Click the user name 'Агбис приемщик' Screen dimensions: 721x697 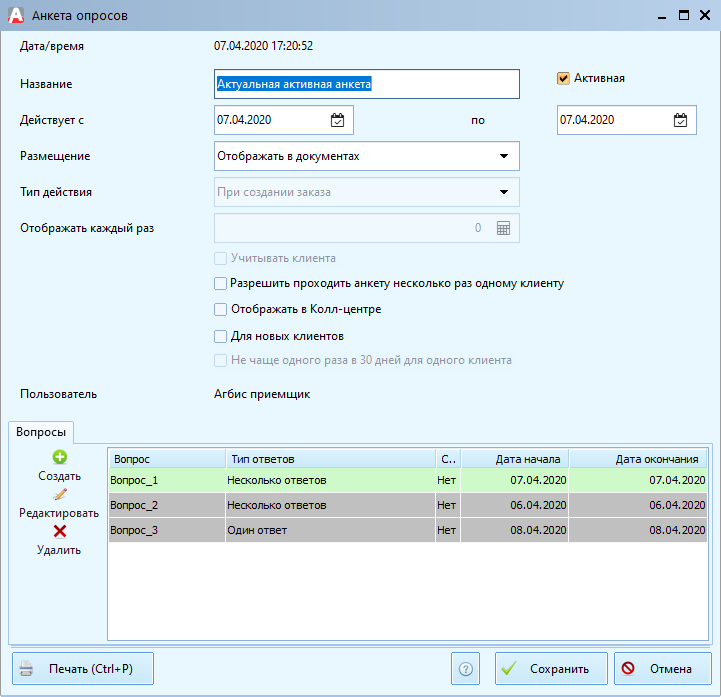pyautogui.click(x=262, y=394)
